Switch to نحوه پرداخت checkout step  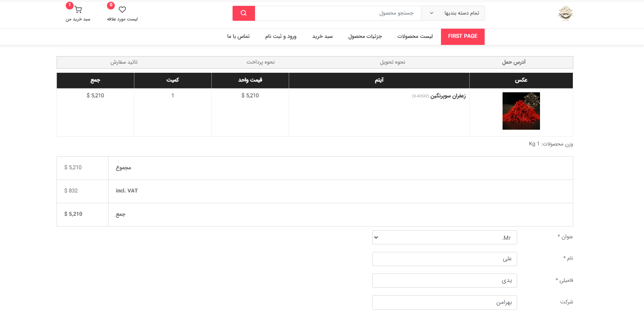coord(260,62)
